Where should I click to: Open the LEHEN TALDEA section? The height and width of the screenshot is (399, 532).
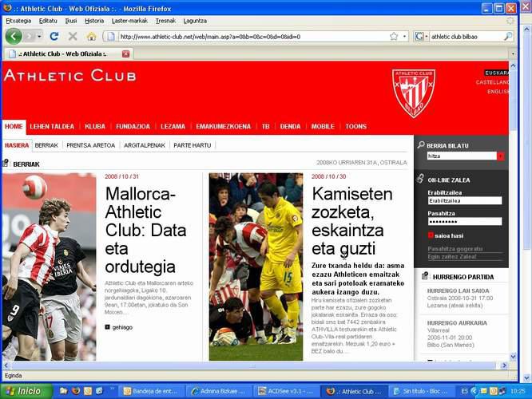coord(52,126)
